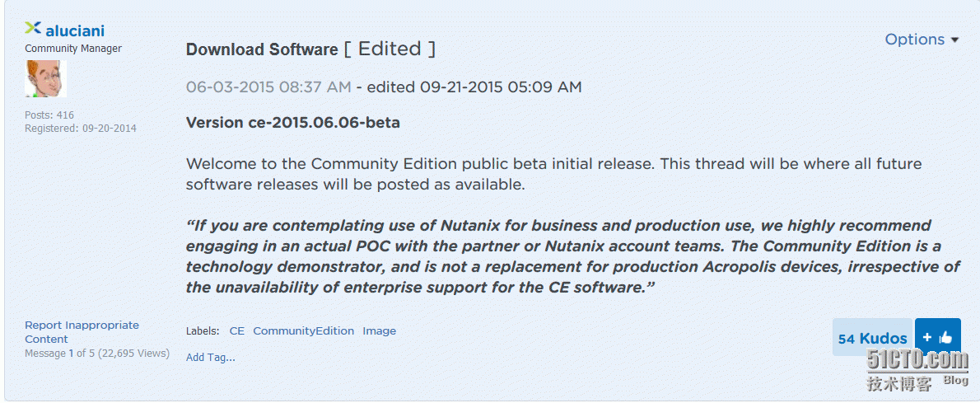Click the Community Manager rank text

[73, 48]
